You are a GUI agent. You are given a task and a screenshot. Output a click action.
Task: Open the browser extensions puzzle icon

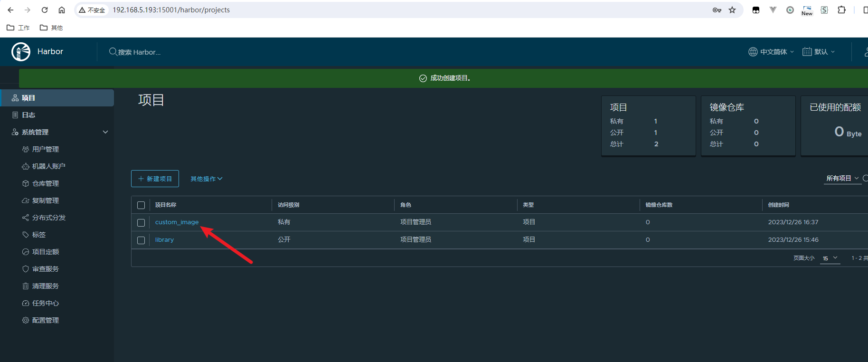tap(841, 10)
